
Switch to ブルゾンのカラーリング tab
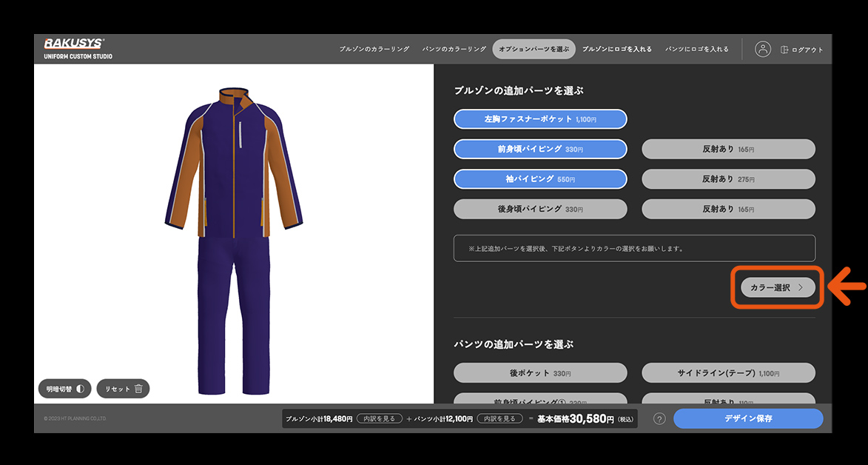[x=374, y=50]
